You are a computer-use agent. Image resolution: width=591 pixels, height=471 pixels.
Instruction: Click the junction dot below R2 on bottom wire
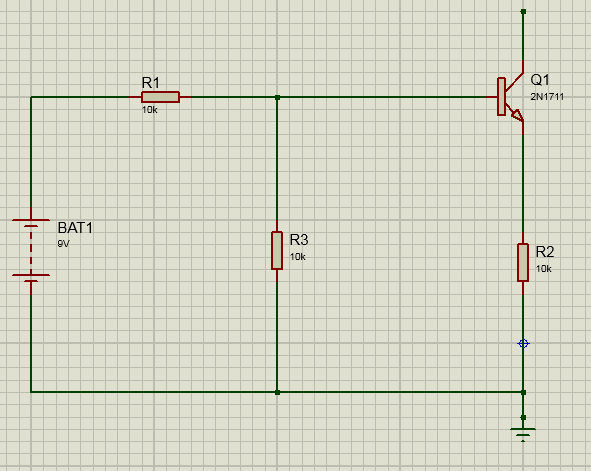pos(523,392)
